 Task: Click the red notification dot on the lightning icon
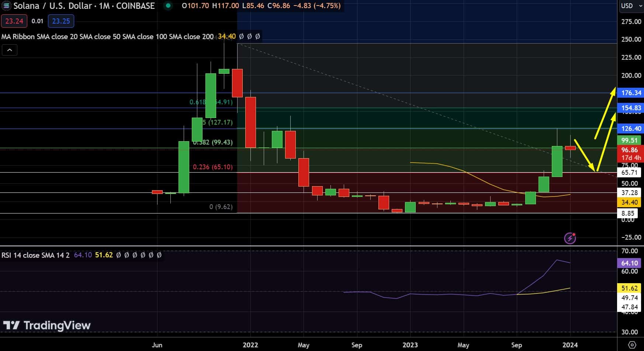click(574, 235)
